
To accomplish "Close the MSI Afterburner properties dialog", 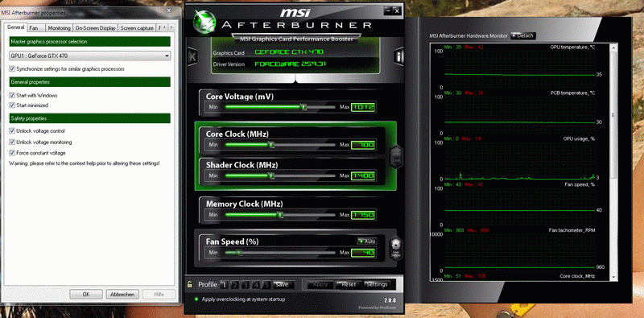I will [169, 11].
